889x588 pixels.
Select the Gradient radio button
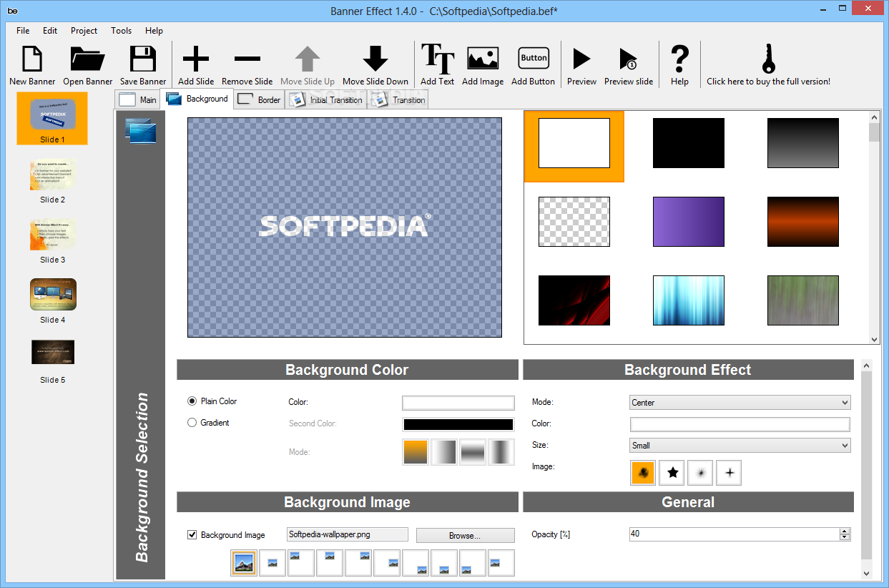[x=192, y=423]
